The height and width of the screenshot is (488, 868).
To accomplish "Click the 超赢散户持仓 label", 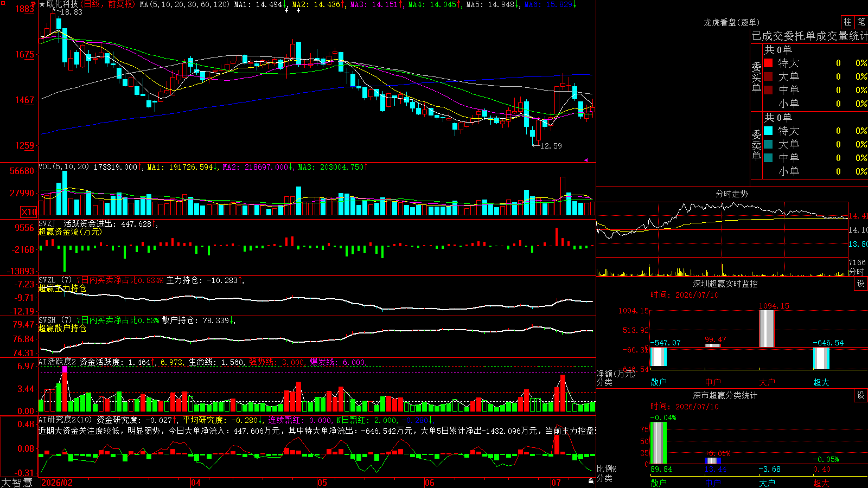I will 62,328.
